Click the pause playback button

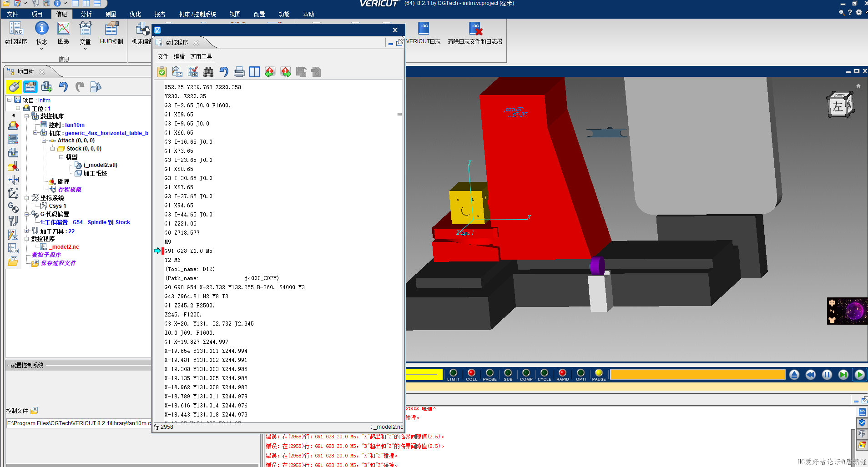pyautogui.click(x=827, y=375)
